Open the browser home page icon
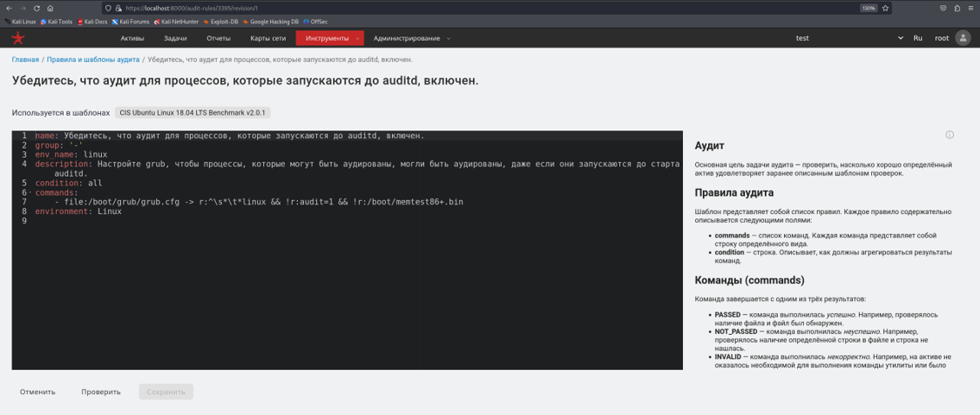This screenshot has height=415, width=980. click(50, 8)
